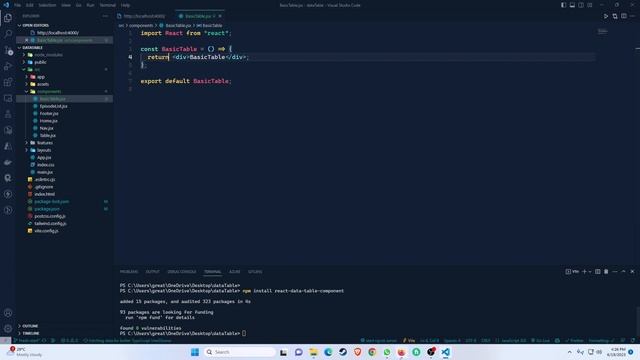This screenshot has width=640, height=360.
Task: Open the new terminal profile dropdown arrow
Action: [590, 271]
